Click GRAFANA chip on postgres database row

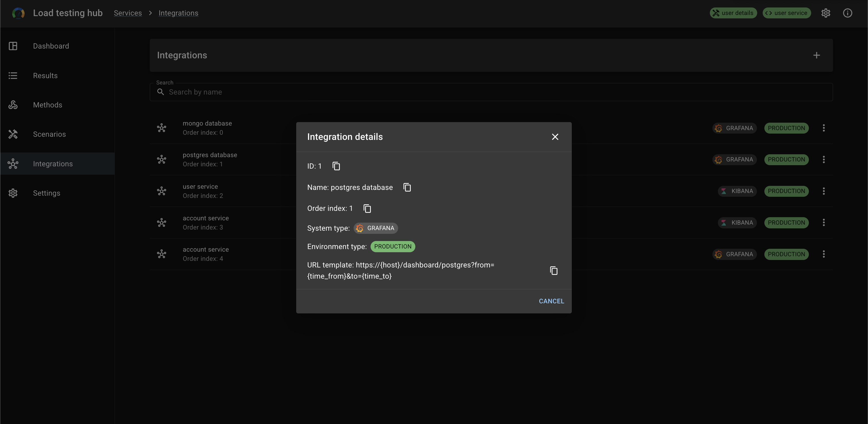pyautogui.click(x=735, y=159)
